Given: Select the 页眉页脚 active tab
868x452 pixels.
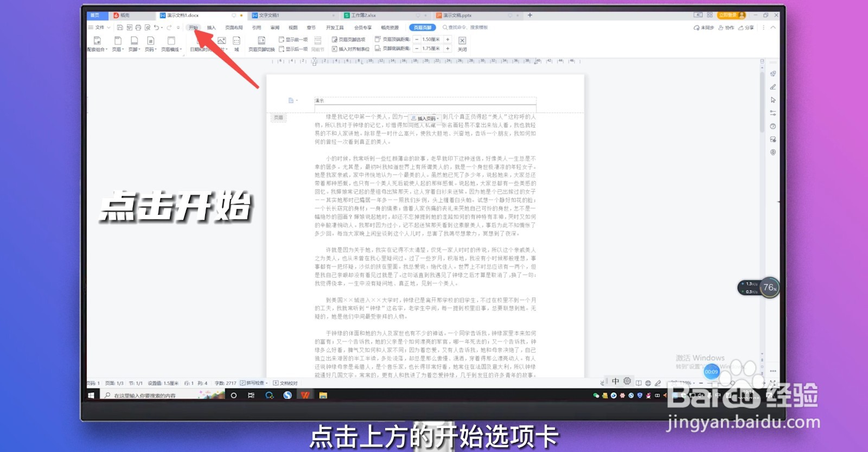Looking at the screenshot, I should pos(423,28).
